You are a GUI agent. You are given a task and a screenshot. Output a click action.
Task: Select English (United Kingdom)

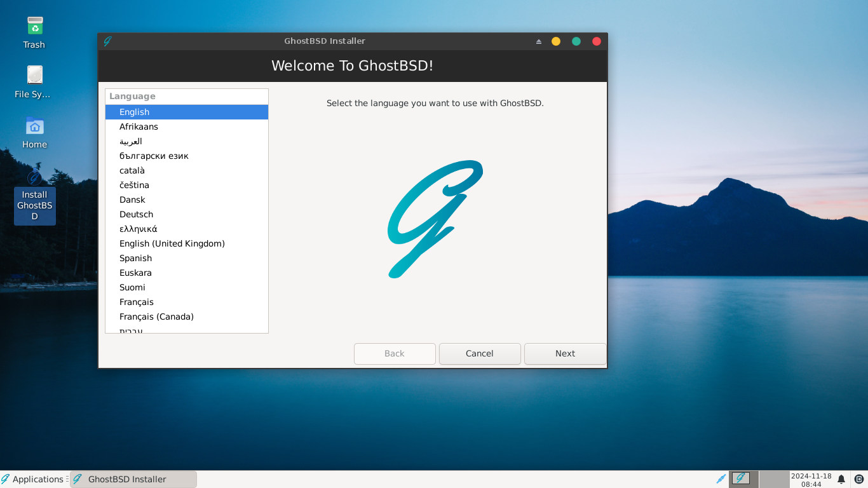(x=187, y=244)
